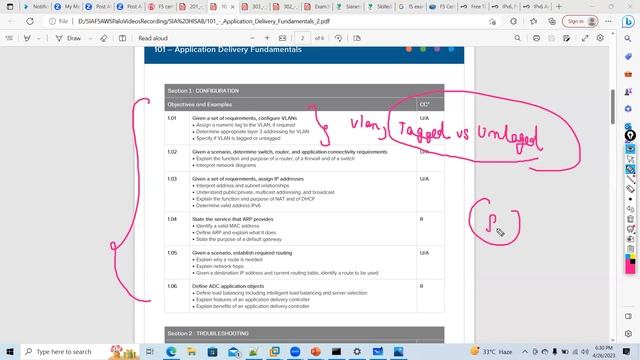Open File Explorer from taskbar
The width and height of the screenshot is (640, 360).
point(191,351)
